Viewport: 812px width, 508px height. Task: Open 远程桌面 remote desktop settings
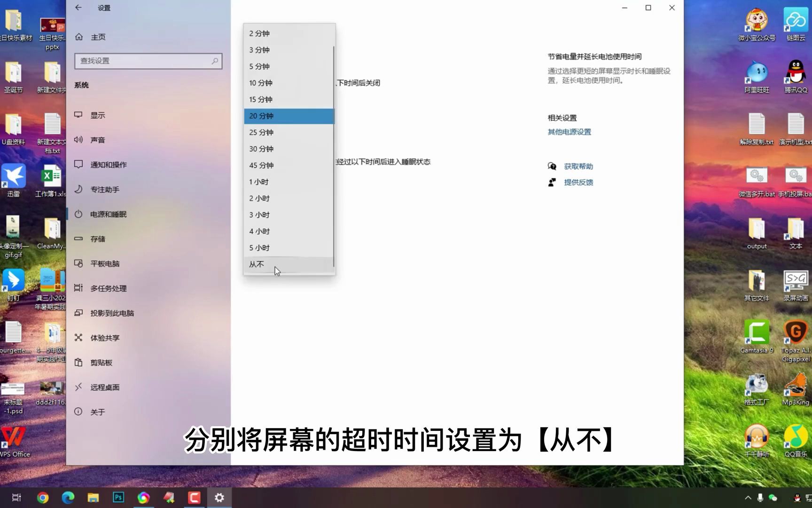coord(148,387)
